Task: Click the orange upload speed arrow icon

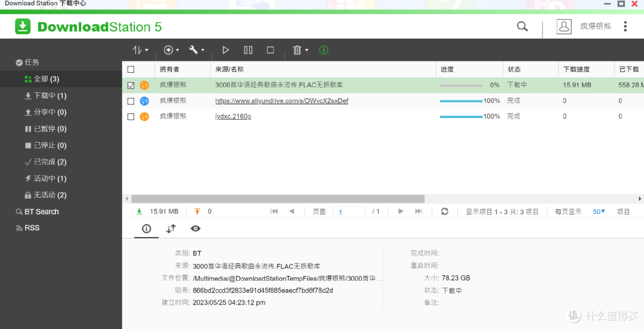Action: (197, 211)
